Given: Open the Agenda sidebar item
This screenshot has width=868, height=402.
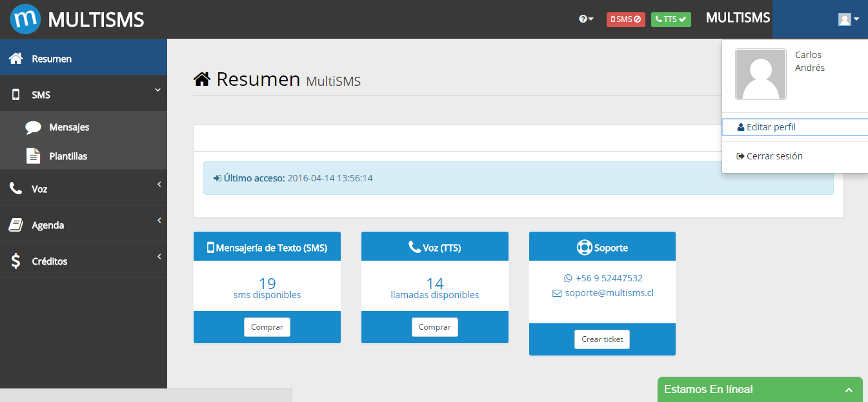Looking at the screenshot, I should (83, 225).
